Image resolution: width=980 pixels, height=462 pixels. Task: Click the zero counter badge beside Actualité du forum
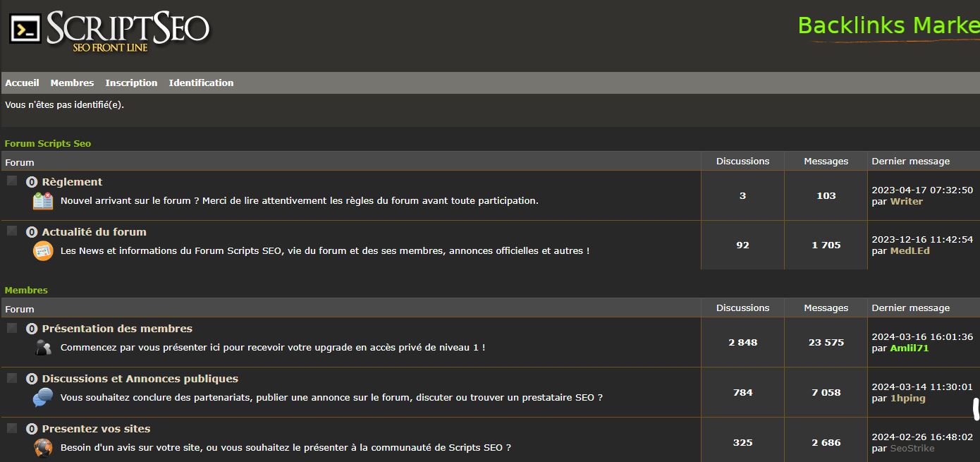32,232
